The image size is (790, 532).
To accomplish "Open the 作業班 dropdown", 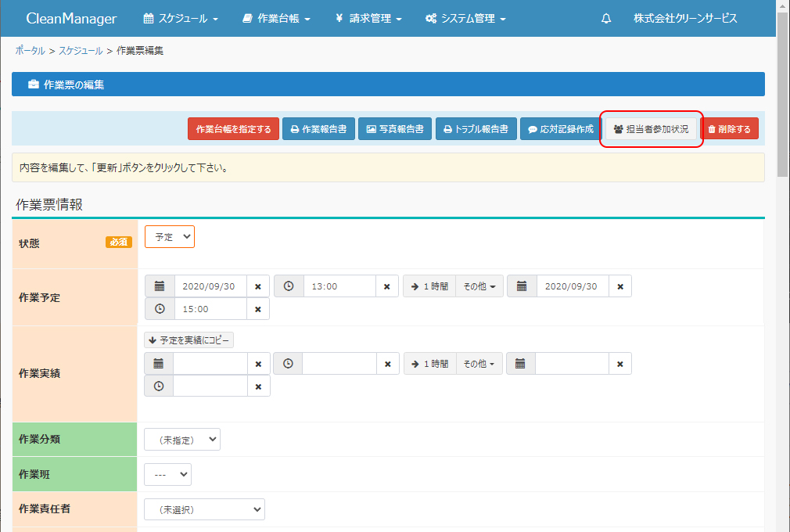I will (x=167, y=474).
